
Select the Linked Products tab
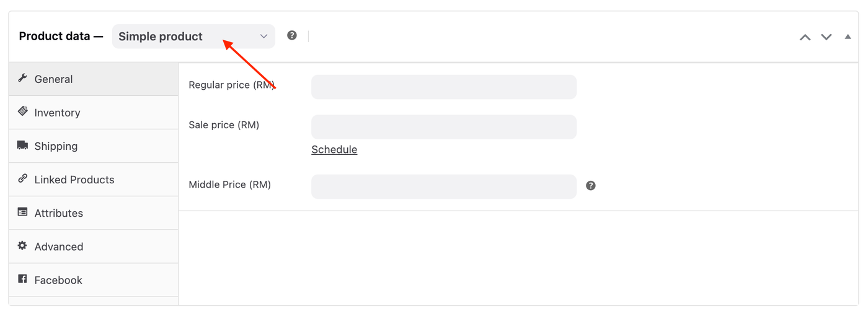[74, 180]
